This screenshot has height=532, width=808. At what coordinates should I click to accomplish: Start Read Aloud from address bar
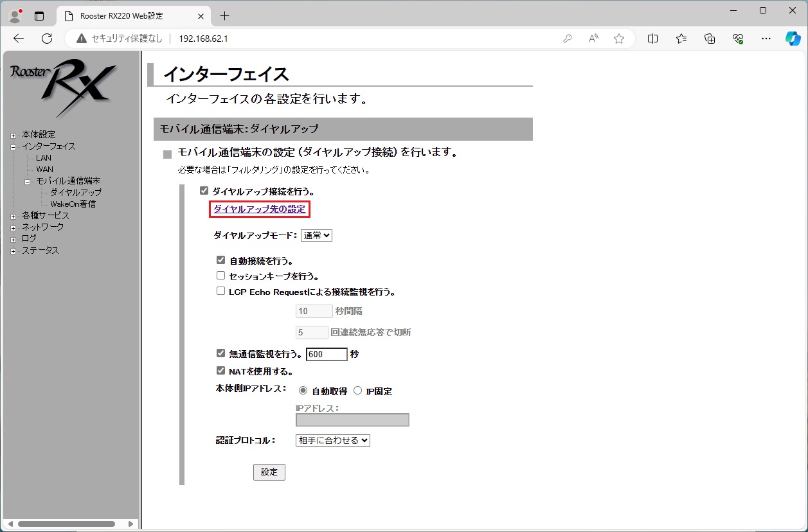point(593,39)
